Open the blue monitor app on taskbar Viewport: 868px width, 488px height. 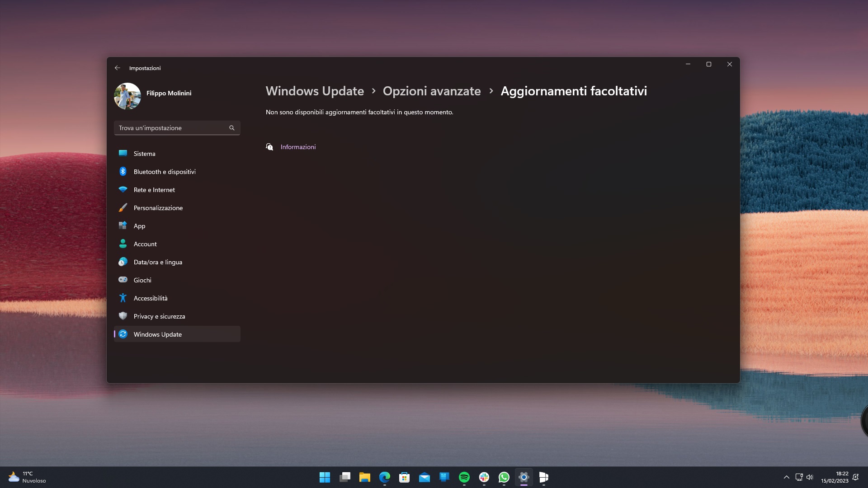[x=444, y=477]
